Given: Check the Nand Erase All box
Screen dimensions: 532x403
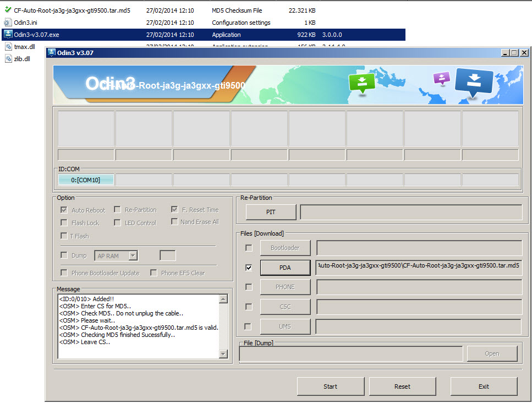Looking at the screenshot, I should tap(174, 222).
